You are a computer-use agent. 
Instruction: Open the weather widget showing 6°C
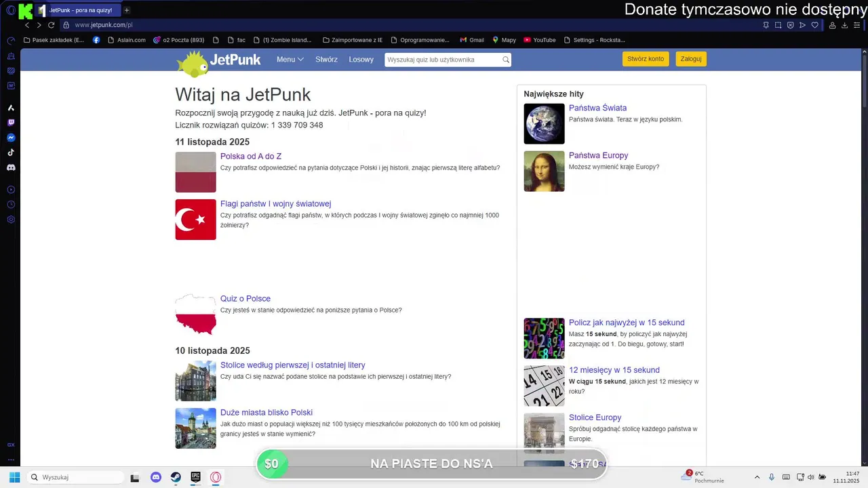click(703, 477)
